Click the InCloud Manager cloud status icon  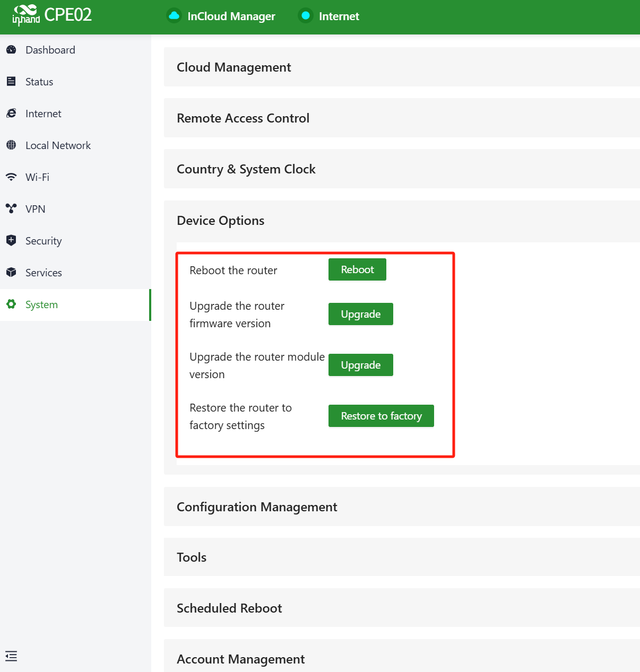click(x=174, y=16)
